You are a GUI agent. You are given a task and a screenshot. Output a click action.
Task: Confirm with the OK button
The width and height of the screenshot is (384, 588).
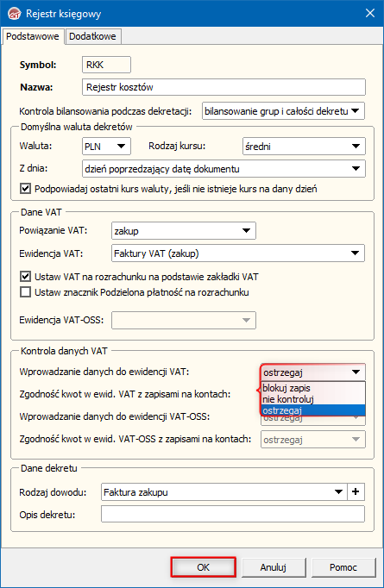(x=203, y=567)
